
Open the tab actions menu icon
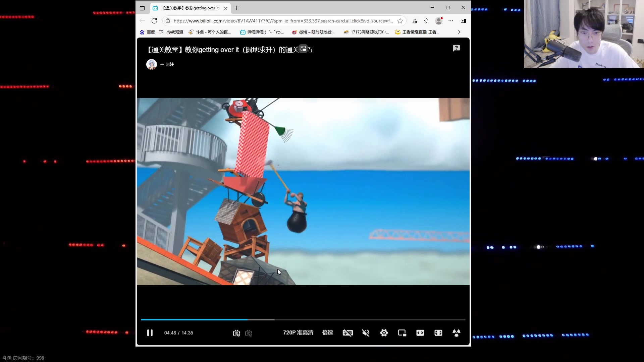coord(142,8)
